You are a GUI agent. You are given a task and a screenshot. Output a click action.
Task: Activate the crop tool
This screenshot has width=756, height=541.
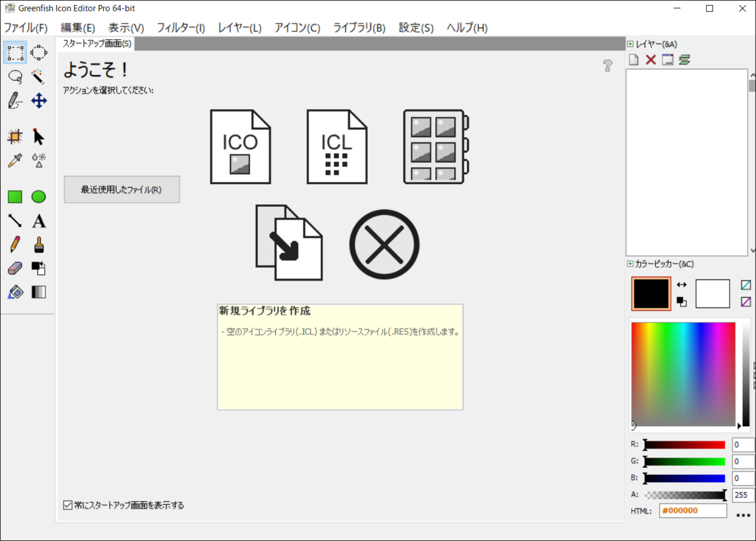tap(14, 136)
